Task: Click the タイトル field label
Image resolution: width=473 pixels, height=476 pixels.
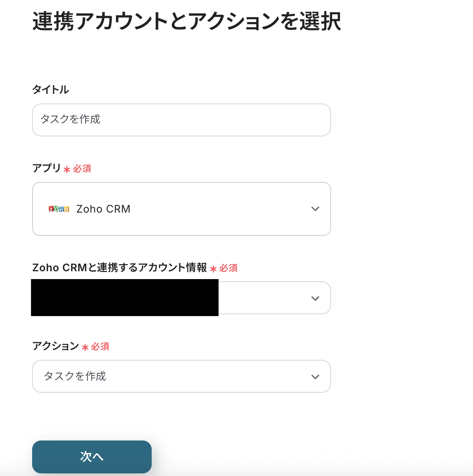Action: [x=50, y=90]
